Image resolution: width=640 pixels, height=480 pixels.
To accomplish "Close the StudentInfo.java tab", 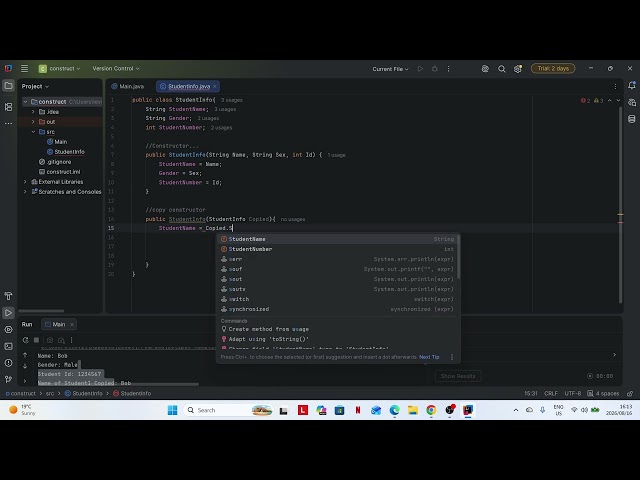I will point(215,87).
